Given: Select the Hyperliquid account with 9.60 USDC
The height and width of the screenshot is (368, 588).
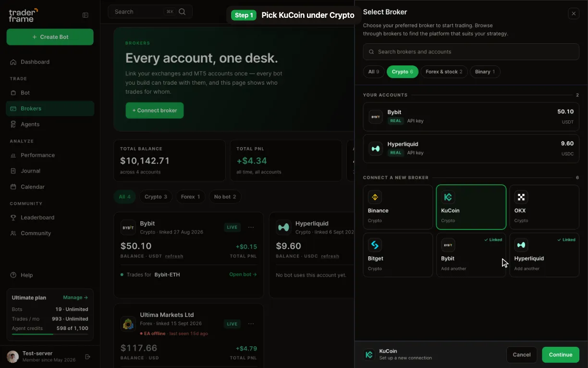Looking at the screenshot, I should coord(471,149).
